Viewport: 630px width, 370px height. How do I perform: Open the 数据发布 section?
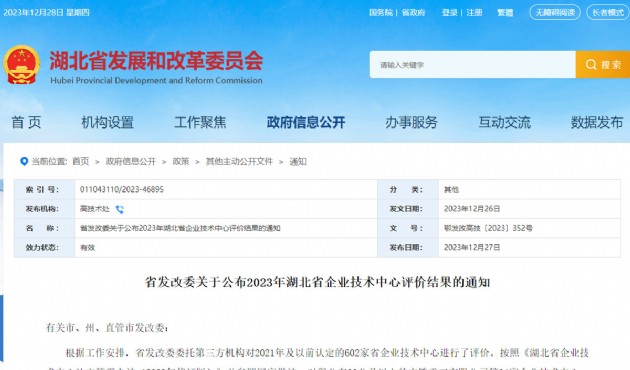[x=597, y=122]
